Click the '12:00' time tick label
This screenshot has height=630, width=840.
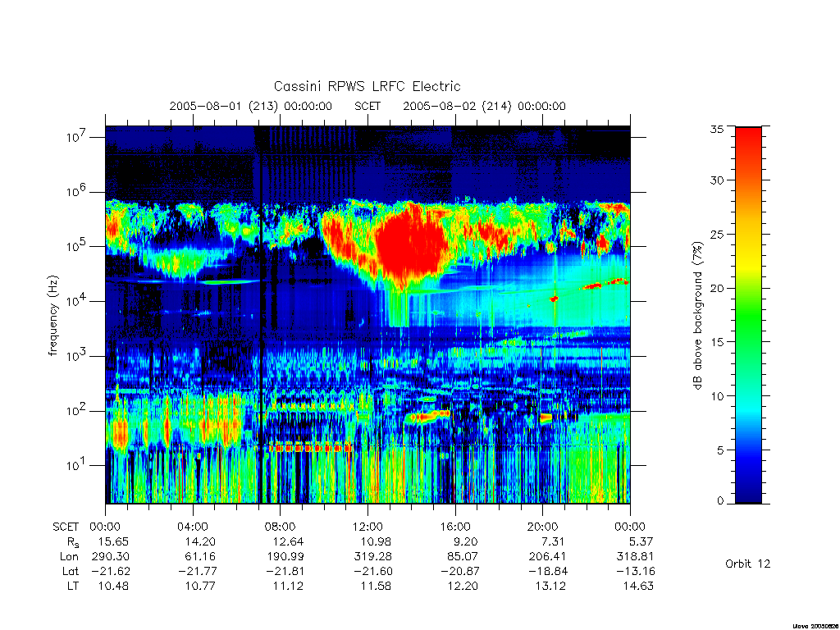click(x=367, y=527)
